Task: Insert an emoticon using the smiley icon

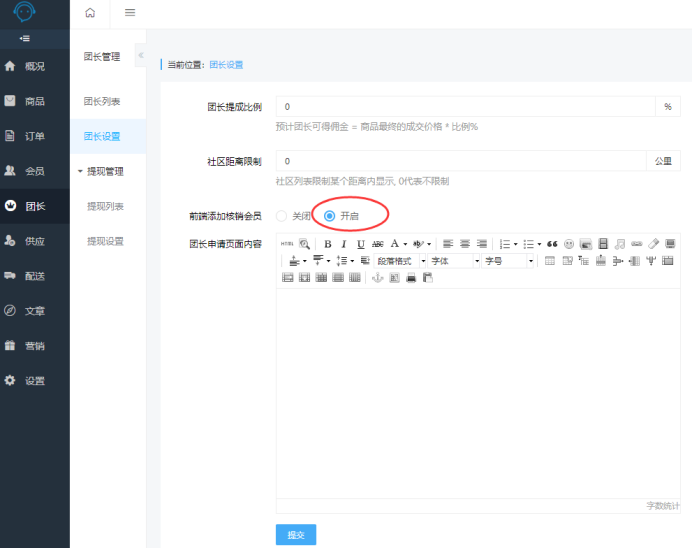Action: click(x=569, y=243)
